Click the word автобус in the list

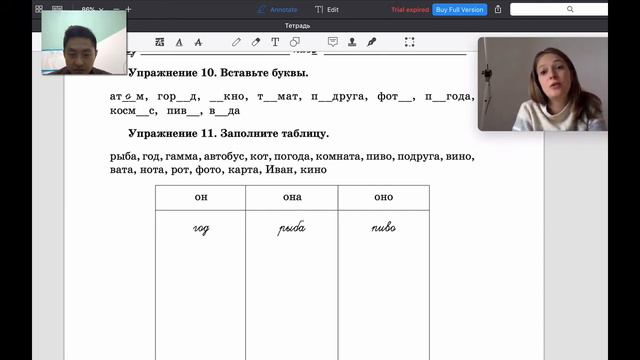224,157
